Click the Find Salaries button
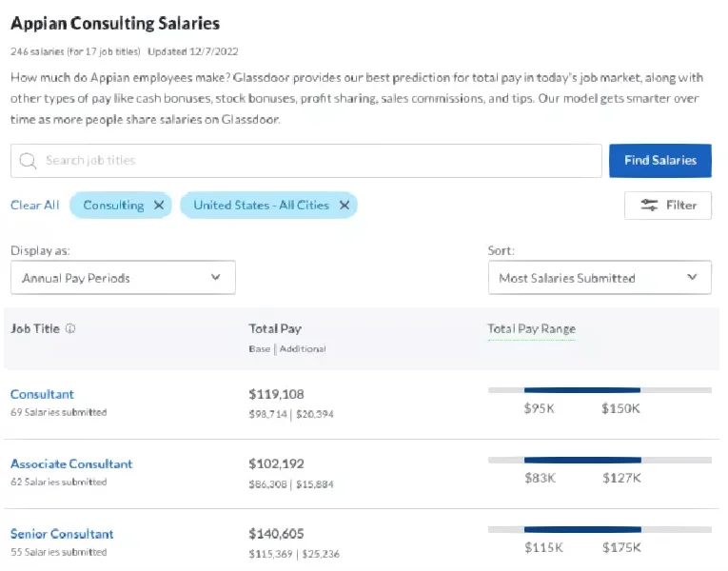This screenshot has height=571, width=728. [x=660, y=161]
